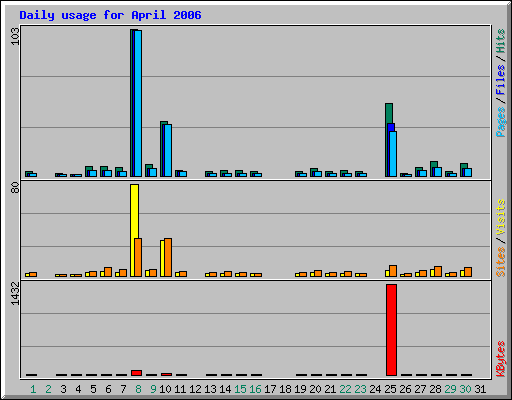Click the small red KBytes bar for day 8
Screen dimensions: 512x400
136,373
